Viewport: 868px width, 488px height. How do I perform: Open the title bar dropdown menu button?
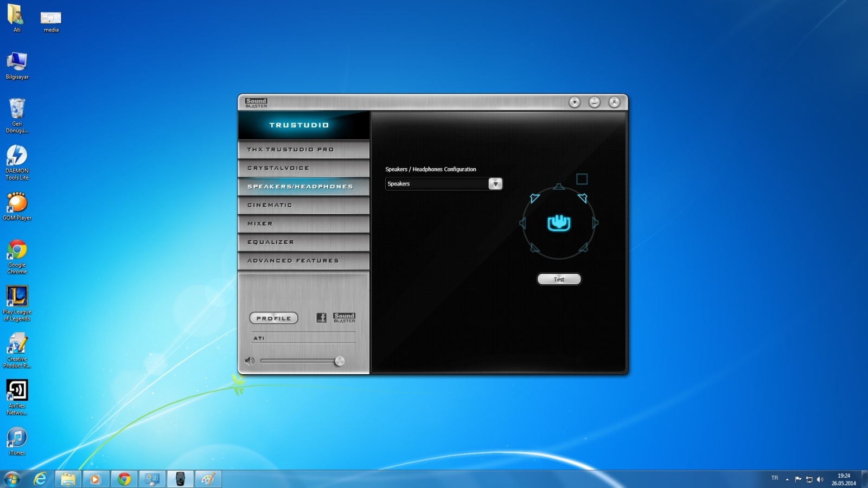[x=575, y=102]
